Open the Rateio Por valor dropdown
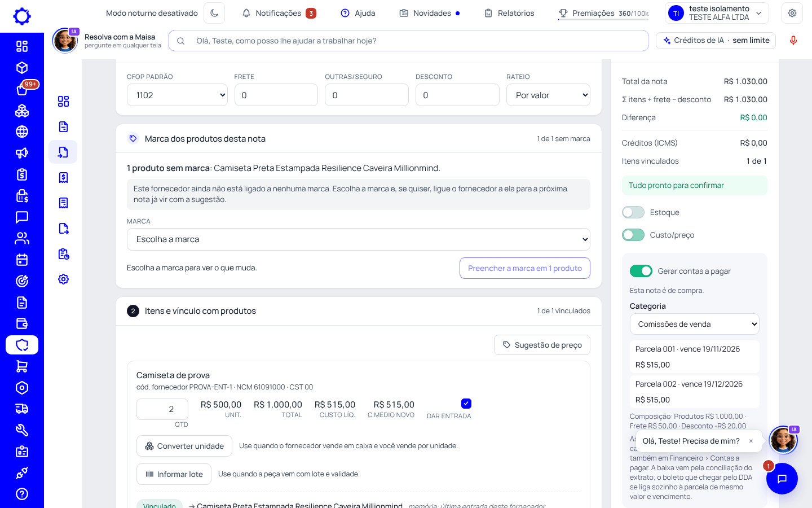Viewport: 812px width, 508px height. [x=548, y=95]
